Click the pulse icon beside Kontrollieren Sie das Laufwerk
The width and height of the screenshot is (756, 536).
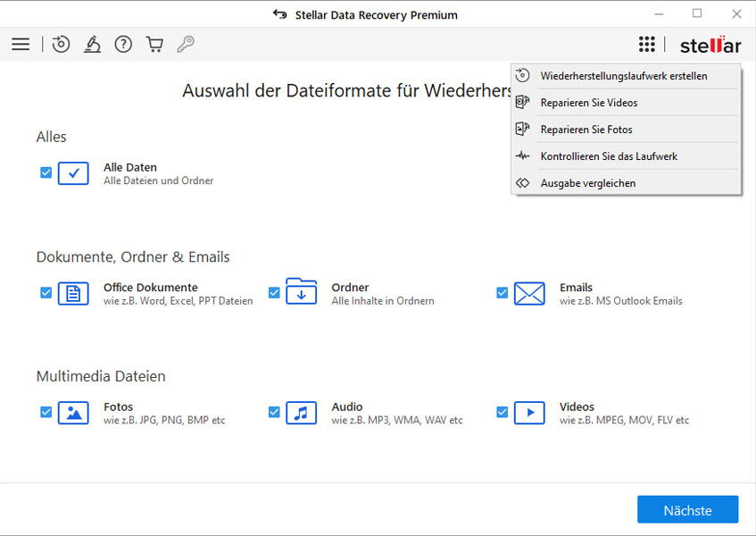pos(523,155)
